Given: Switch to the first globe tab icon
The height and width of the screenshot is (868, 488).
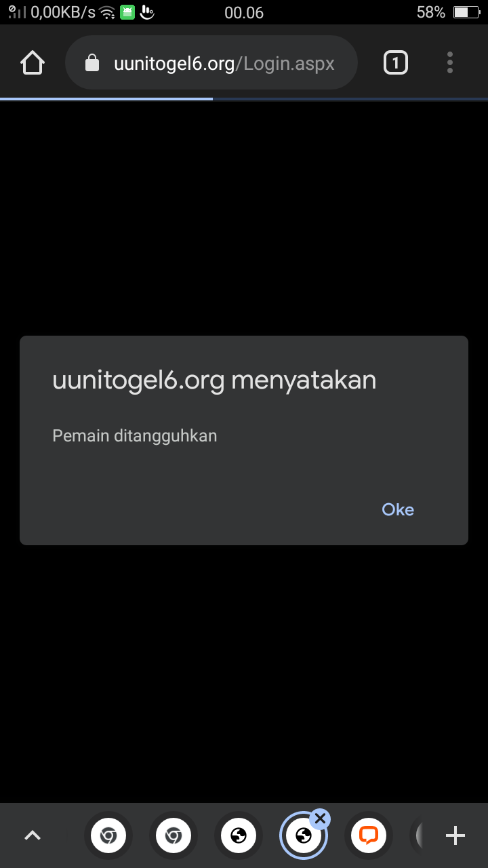Looking at the screenshot, I should 238,835.
